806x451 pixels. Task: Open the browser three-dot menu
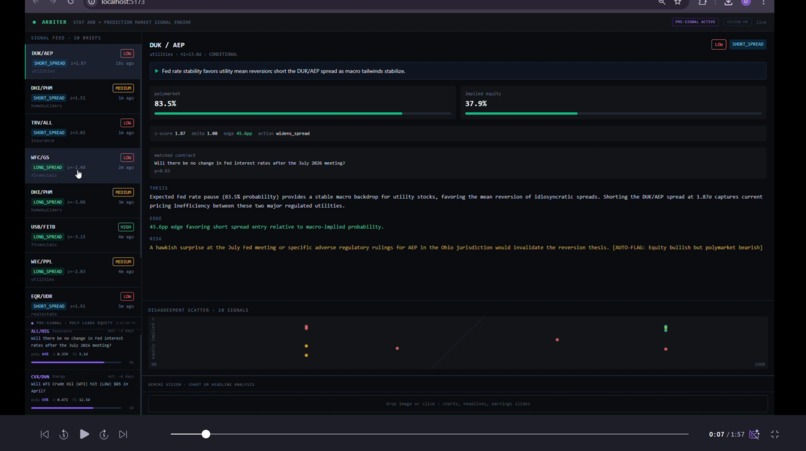[763, 3]
